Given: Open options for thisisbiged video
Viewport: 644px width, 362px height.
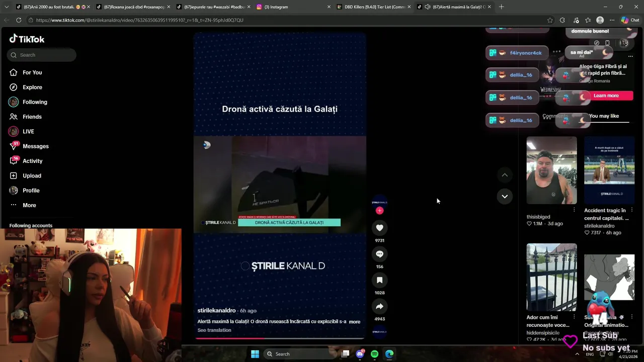Looking at the screenshot, I should click(574, 210).
